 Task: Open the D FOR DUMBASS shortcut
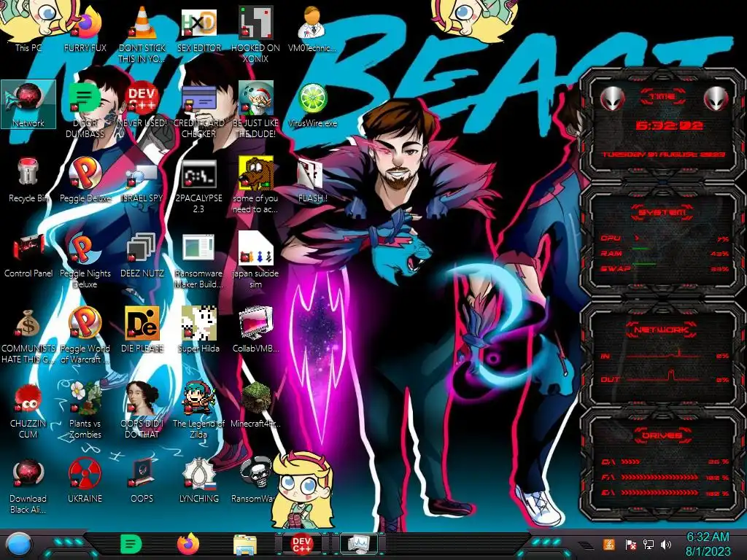[85, 109]
